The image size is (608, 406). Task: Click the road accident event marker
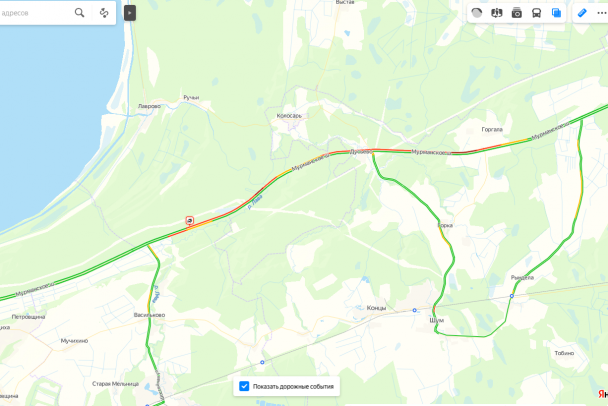pos(190,221)
